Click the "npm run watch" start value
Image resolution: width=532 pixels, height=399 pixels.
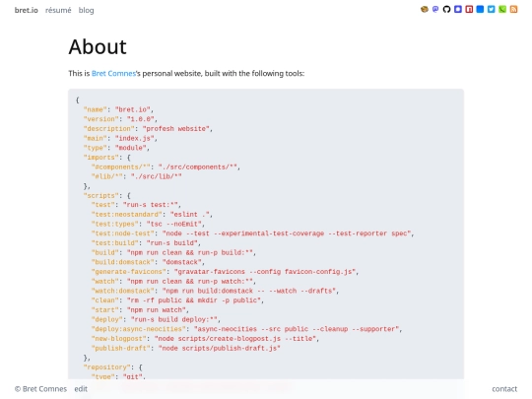pyautogui.click(x=157, y=309)
